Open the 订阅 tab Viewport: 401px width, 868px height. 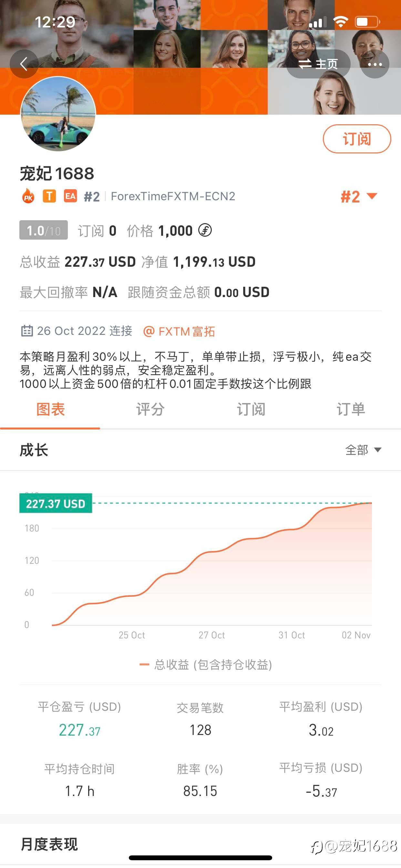251,410
